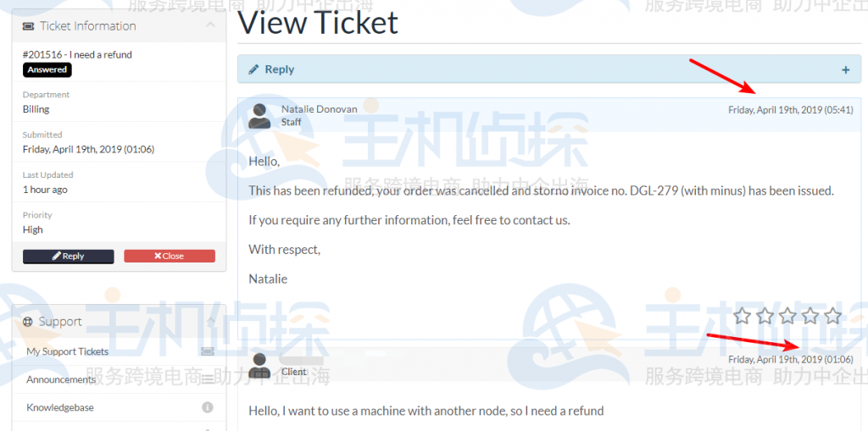
Task: Click the info icon next to Knowledgebase
Action: [208, 408]
